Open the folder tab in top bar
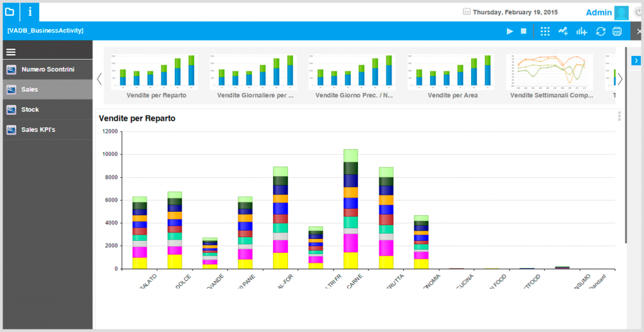The height and width of the screenshot is (332, 644). pyautogui.click(x=9, y=11)
